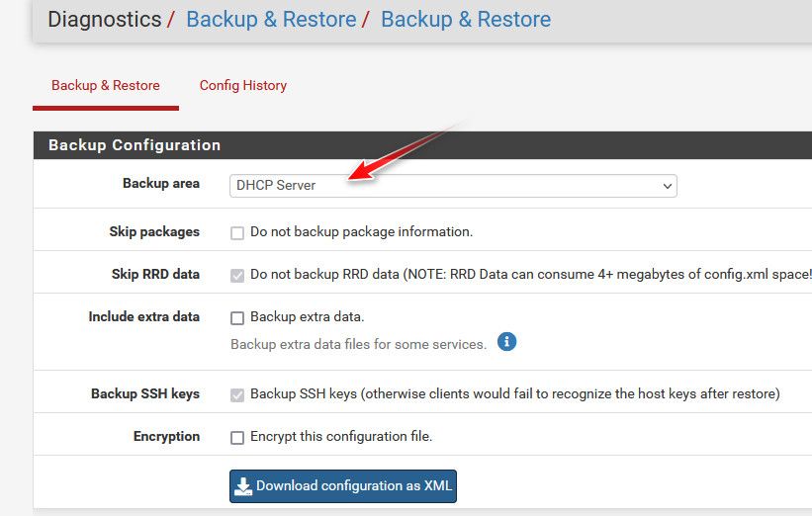Click the Skip RRD data label
Screen dimensions: 812x516
point(155,274)
